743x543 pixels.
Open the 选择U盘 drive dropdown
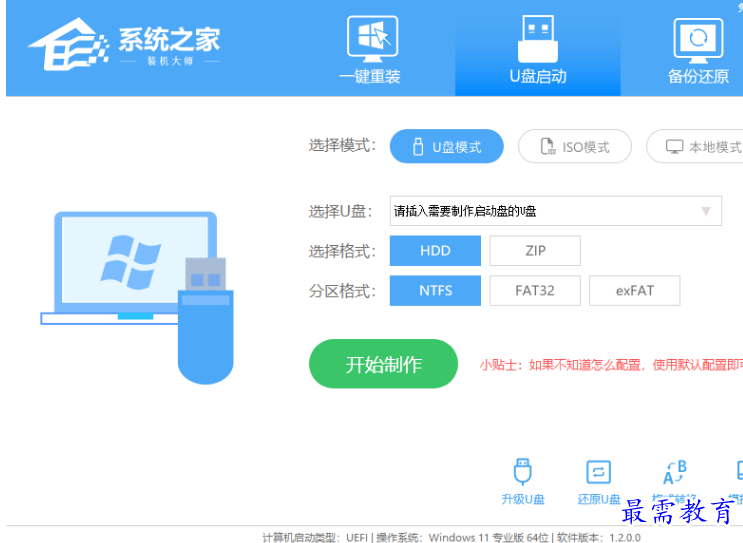(555, 211)
